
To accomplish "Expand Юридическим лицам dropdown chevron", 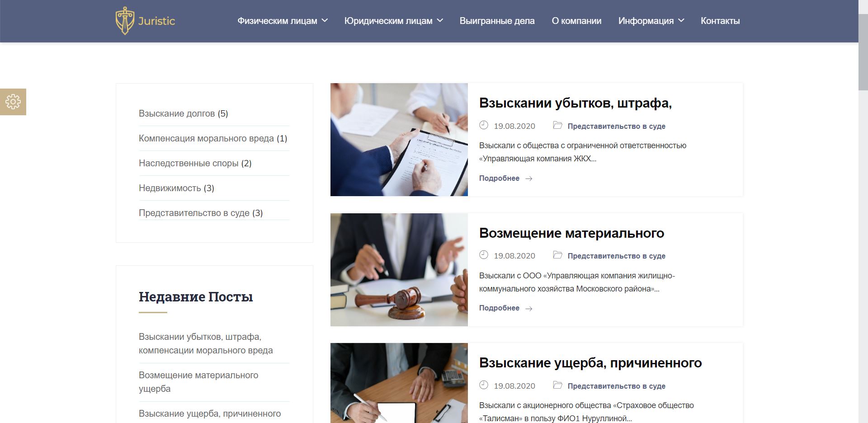I will click(x=440, y=21).
